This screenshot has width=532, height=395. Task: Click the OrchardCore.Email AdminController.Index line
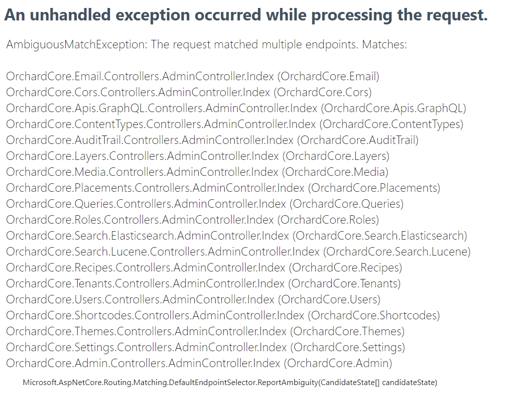[193, 77]
